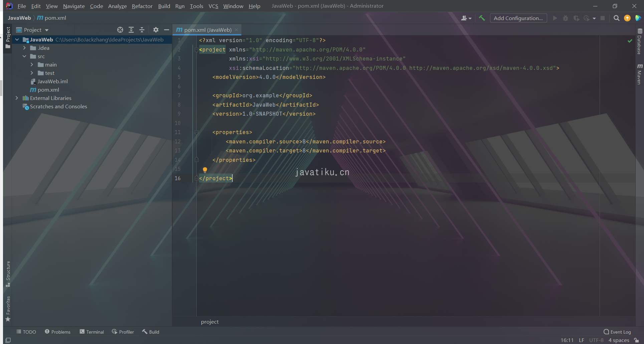Click the orange IDE update icon
Screen dimensions: 644x344
627,18
